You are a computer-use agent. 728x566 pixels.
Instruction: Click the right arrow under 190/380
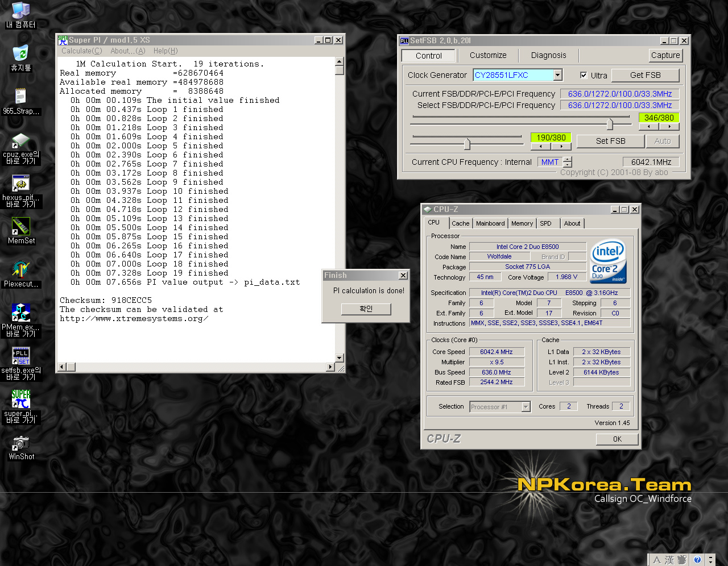point(561,146)
